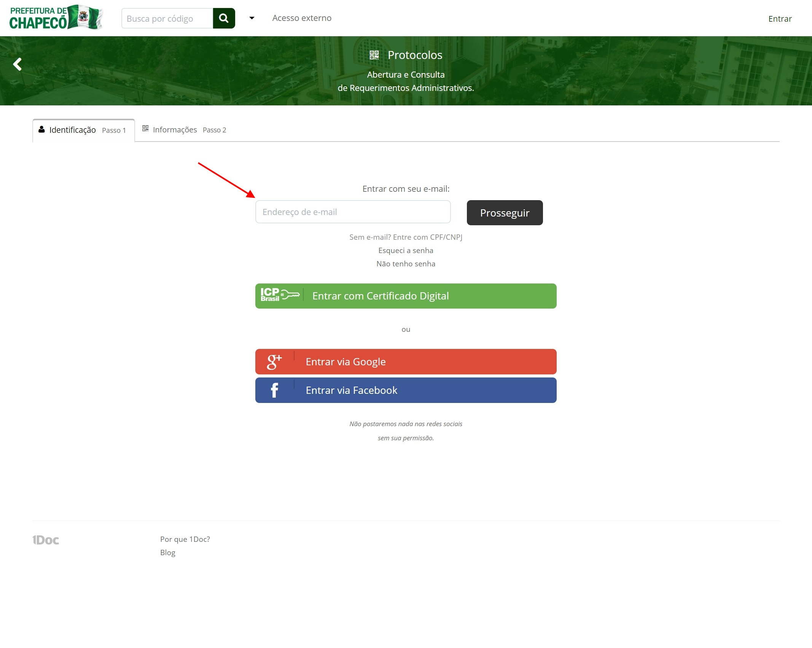Image resolution: width=812 pixels, height=648 pixels.
Task: Focus the Endereço de e-mail field
Action: pyautogui.click(x=353, y=212)
